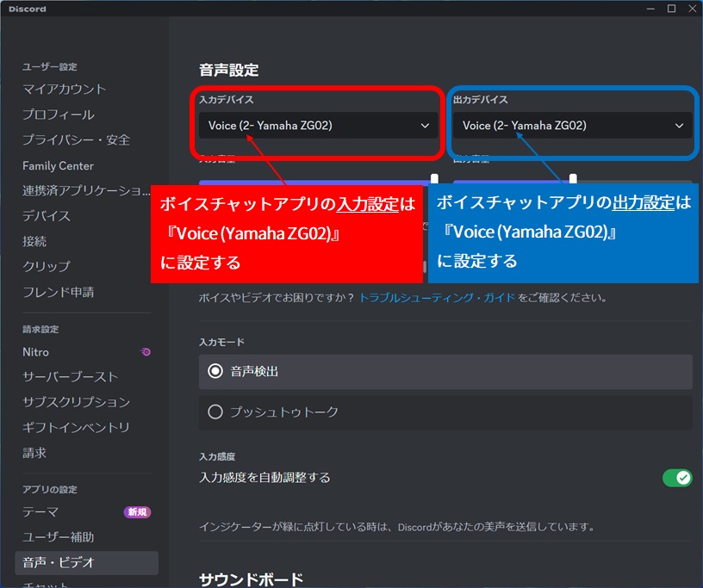
Task: Open プロフィール settings
Action: [59, 115]
